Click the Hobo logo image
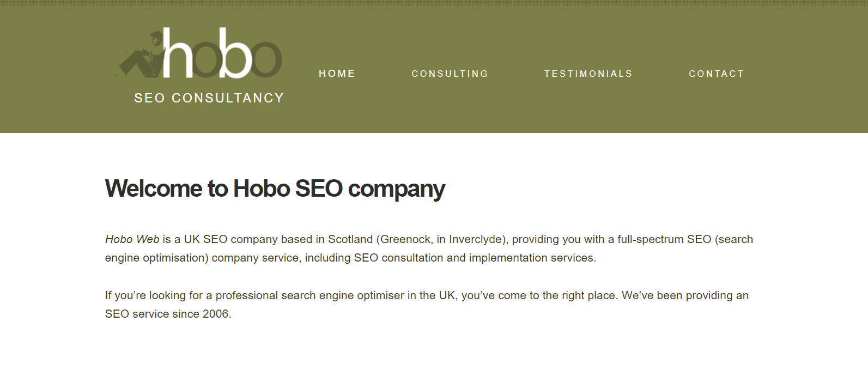The height and width of the screenshot is (376, 868). [x=199, y=53]
